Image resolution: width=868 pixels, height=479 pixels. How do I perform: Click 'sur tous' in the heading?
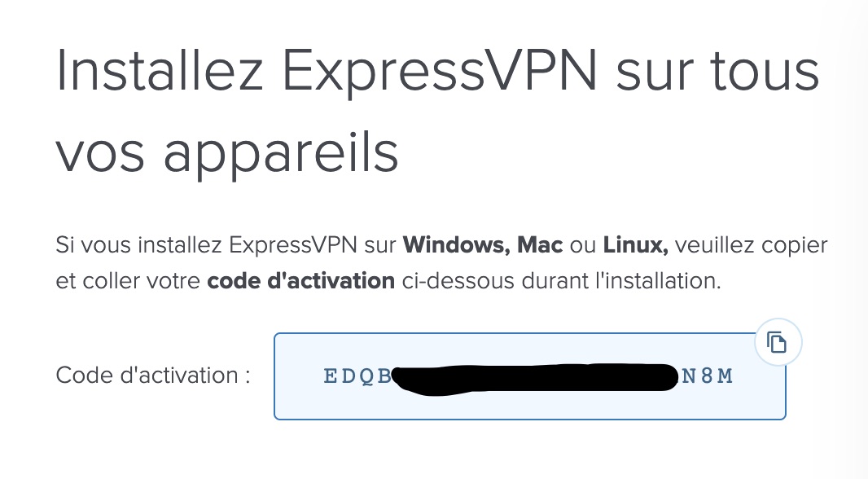click(717, 71)
